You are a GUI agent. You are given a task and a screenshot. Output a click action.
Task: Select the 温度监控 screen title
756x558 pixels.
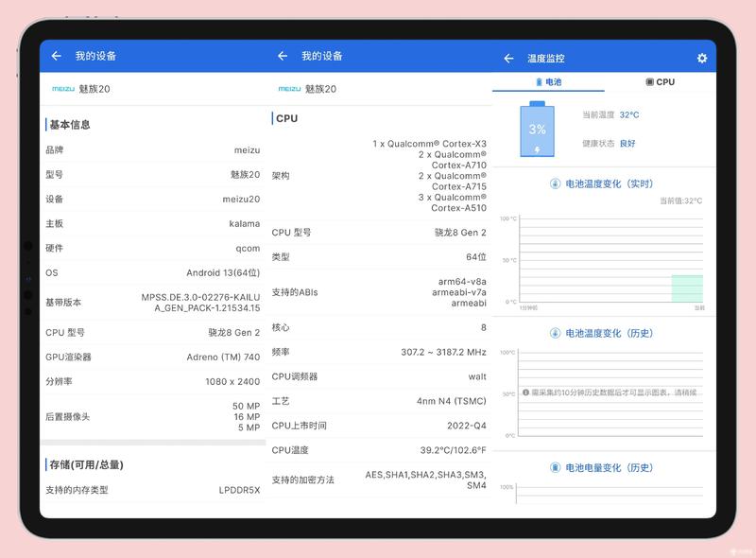546,59
